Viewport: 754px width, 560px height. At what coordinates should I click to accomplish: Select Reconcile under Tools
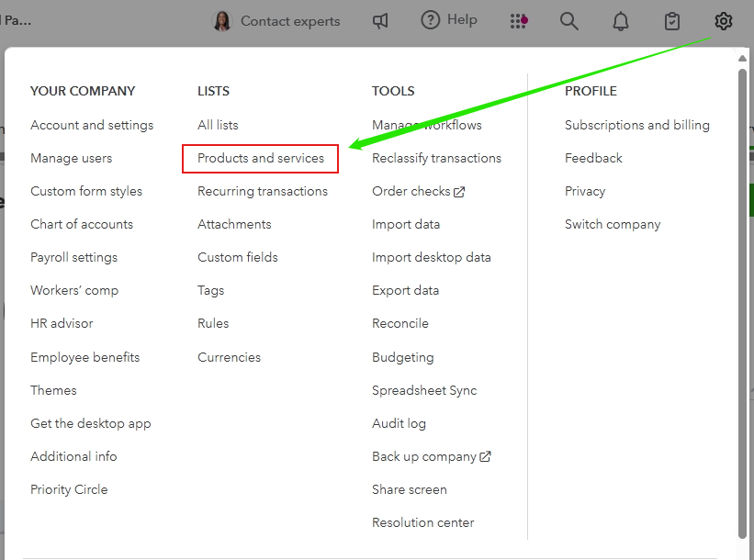pyautogui.click(x=400, y=323)
